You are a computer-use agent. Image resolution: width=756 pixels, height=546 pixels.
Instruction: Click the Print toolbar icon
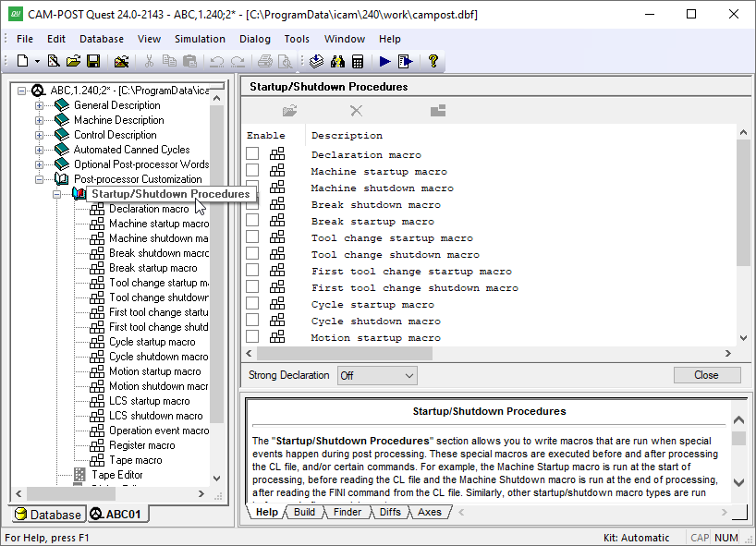point(264,61)
